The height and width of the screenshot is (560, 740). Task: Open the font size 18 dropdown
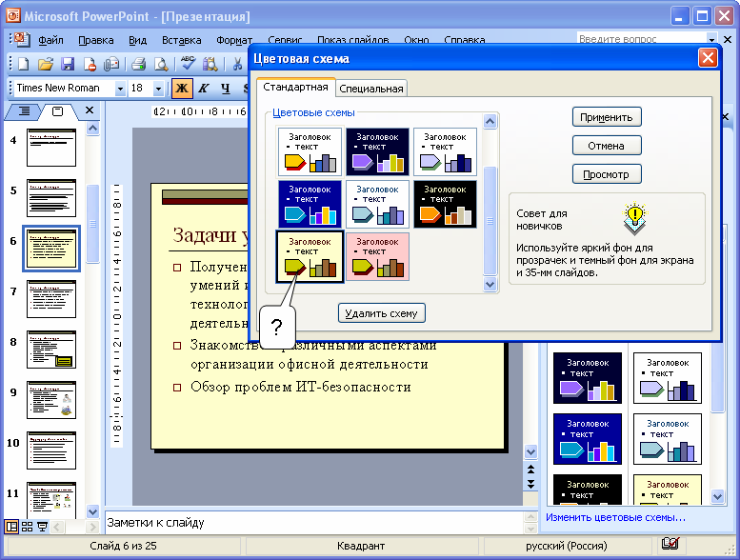pyautogui.click(x=158, y=89)
